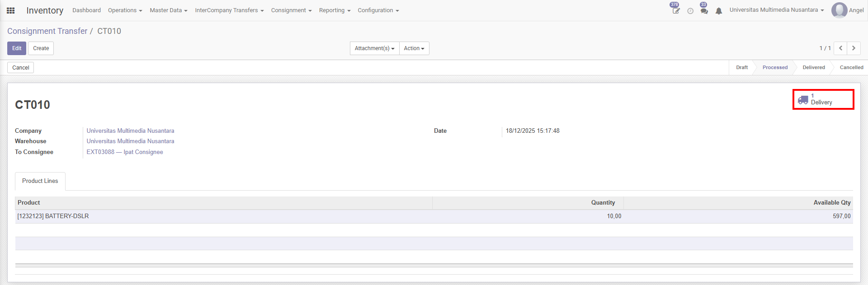
Task: Expand the Operations dropdown menu
Action: click(x=125, y=10)
